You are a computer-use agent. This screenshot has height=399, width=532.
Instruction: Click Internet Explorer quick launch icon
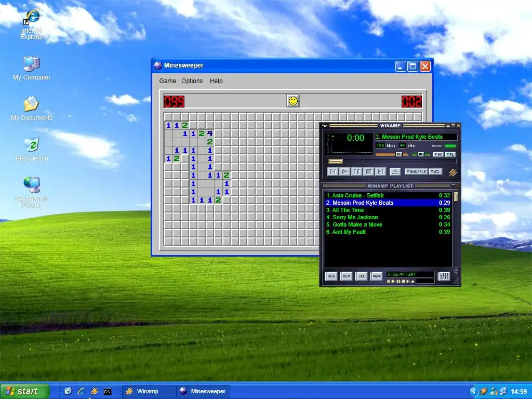point(81,392)
